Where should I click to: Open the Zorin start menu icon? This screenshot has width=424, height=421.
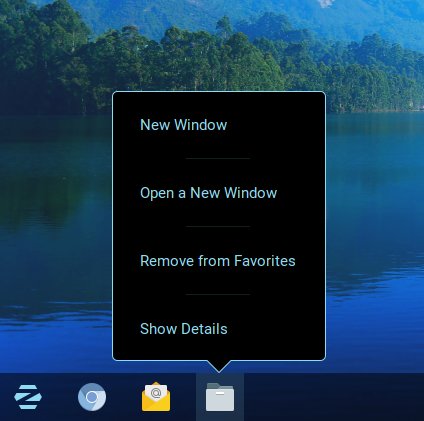click(x=28, y=397)
